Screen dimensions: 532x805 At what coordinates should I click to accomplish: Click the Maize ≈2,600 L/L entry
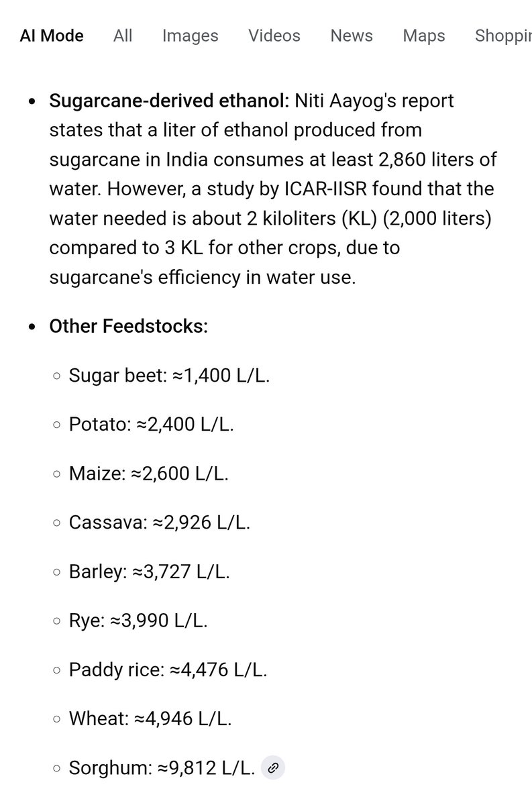coord(149,474)
